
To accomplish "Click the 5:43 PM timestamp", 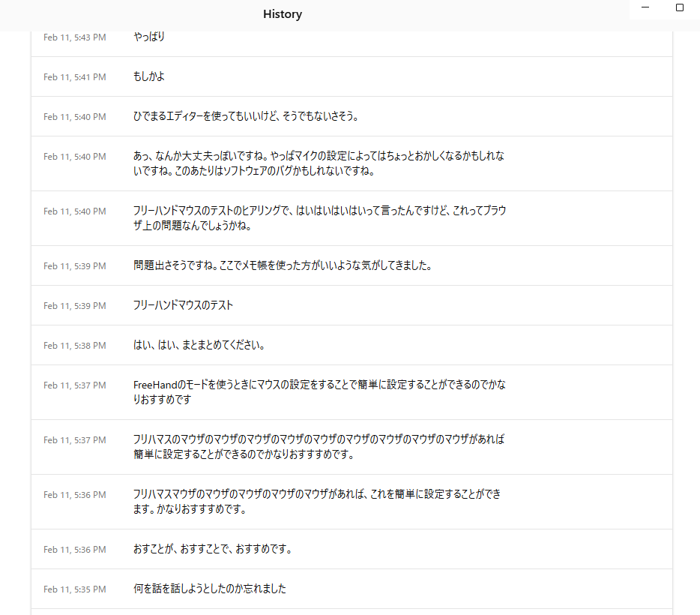I will [74, 37].
